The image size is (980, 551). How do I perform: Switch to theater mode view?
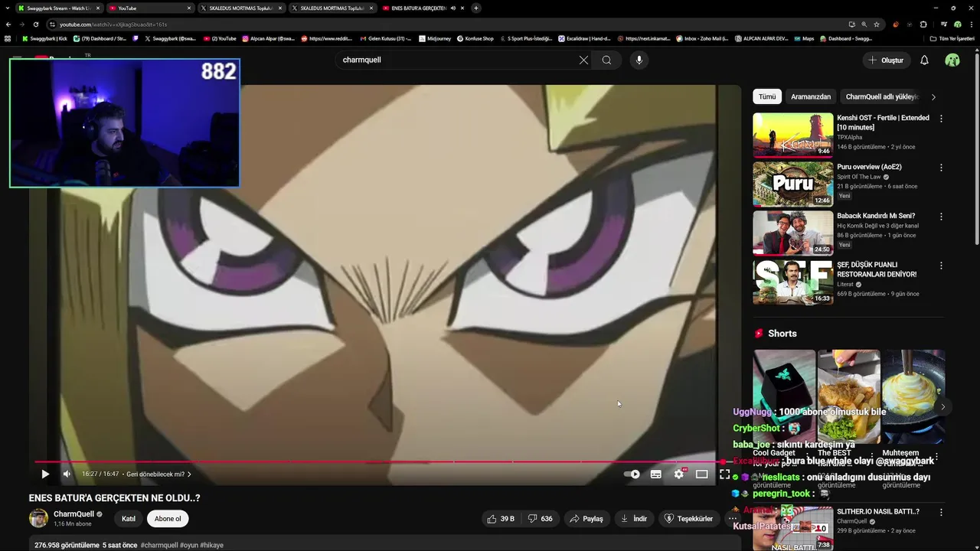tap(701, 474)
